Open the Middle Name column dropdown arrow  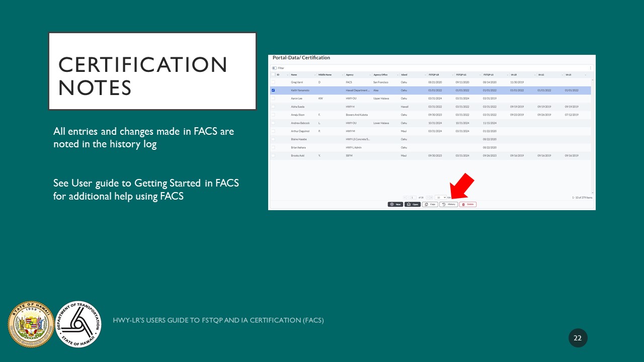(343, 75)
